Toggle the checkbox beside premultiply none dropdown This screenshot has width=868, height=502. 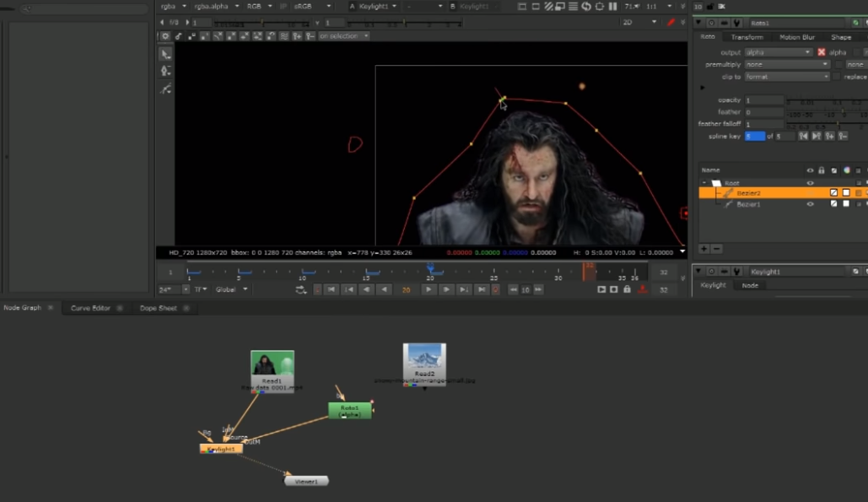tap(839, 64)
